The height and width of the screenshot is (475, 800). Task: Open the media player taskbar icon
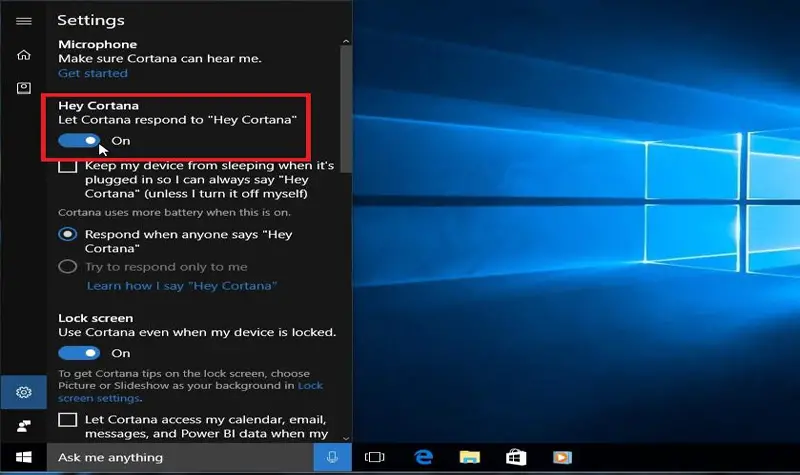tap(562, 457)
